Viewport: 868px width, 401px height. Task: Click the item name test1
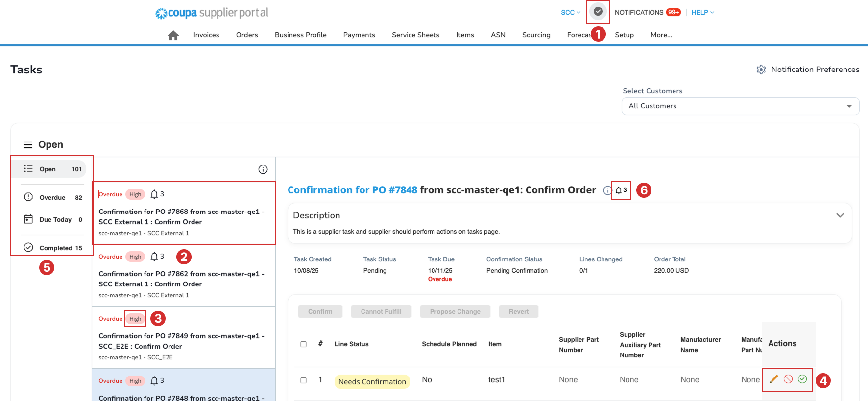tap(496, 380)
